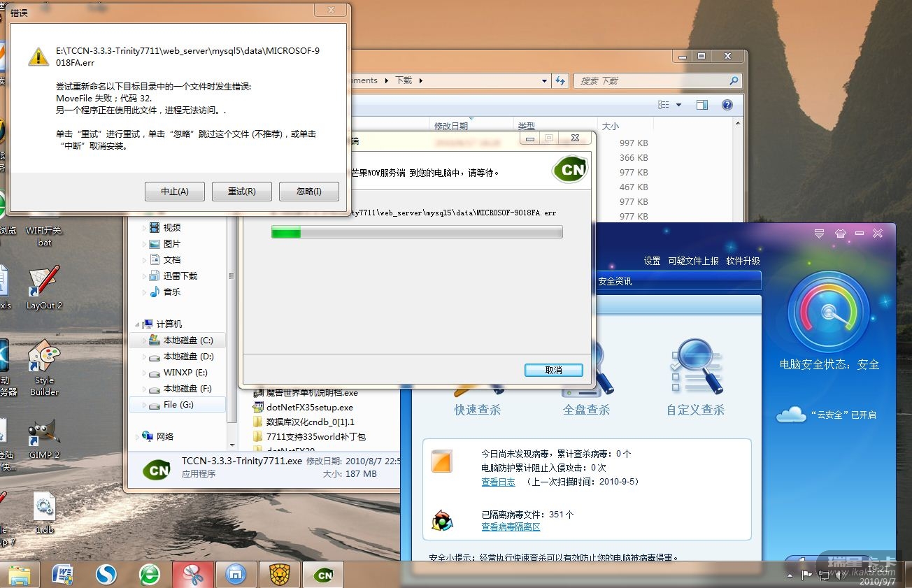The height and width of the screenshot is (588, 912).
Task: Select the dotNetFX35setup.exe file
Action: tap(304, 407)
